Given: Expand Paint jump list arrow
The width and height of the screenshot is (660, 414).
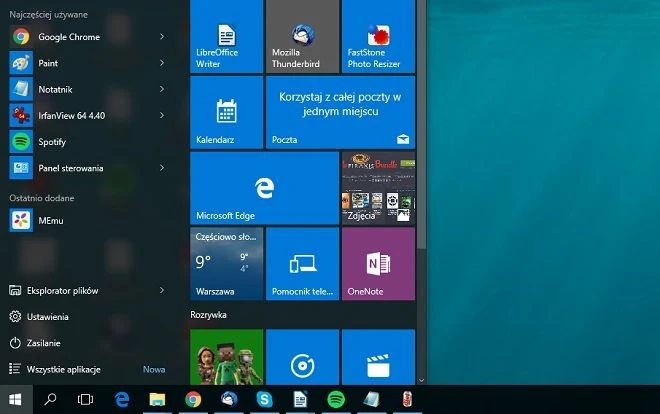Looking at the screenshot, I should (162, 63).
